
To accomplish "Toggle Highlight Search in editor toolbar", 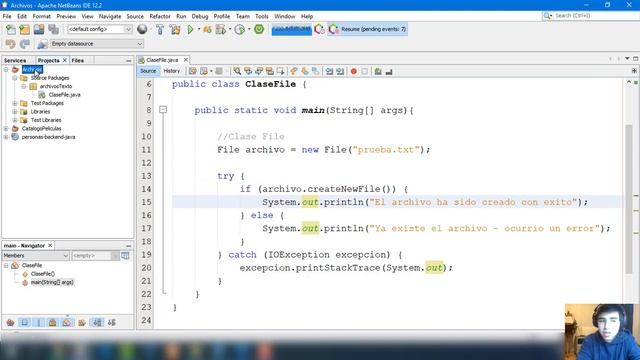I will click(269, 71).
